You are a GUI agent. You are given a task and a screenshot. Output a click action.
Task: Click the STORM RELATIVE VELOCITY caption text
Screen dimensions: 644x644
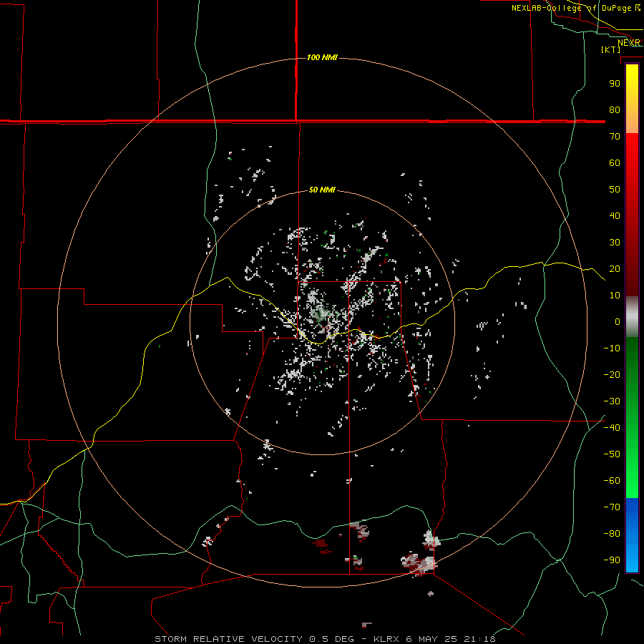(229, 639)
